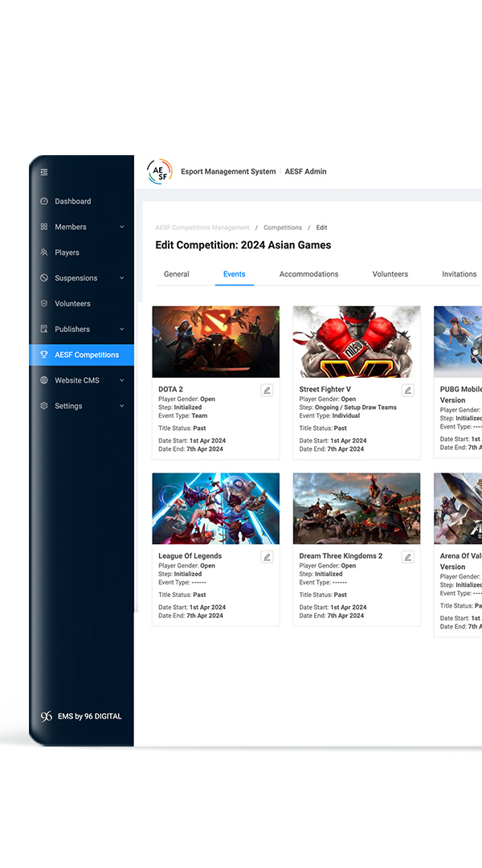Click 'Event Type: Individual' on Street Fighter card
Image resolution: width=482 pixels, height=868 pixels.
[329, 416]
